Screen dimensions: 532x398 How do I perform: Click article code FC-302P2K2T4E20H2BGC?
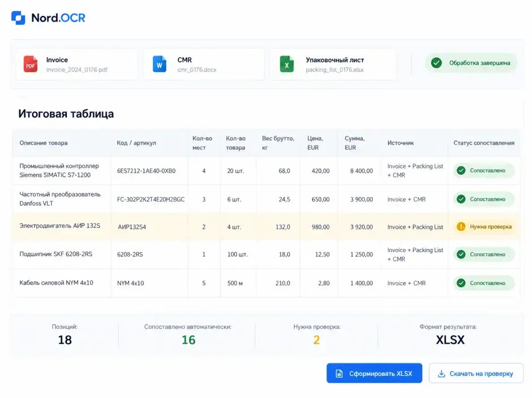[x=151, y=200]
